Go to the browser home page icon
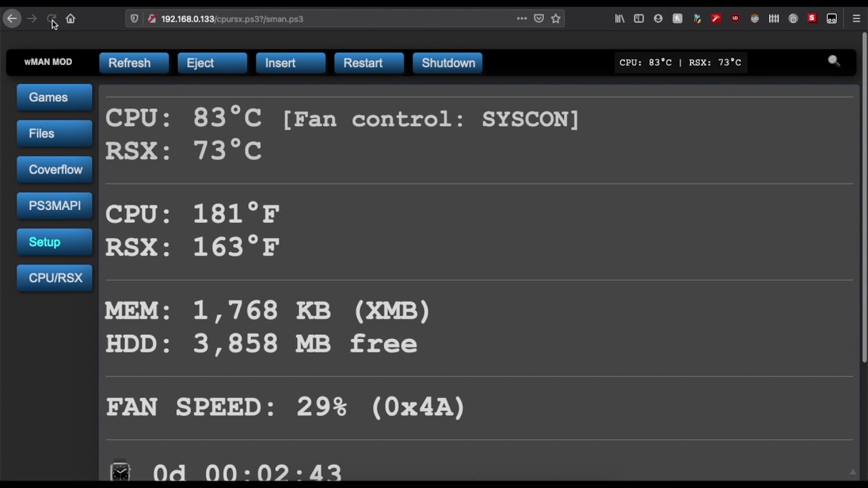 pyautogui.click(x=71, y=19)
